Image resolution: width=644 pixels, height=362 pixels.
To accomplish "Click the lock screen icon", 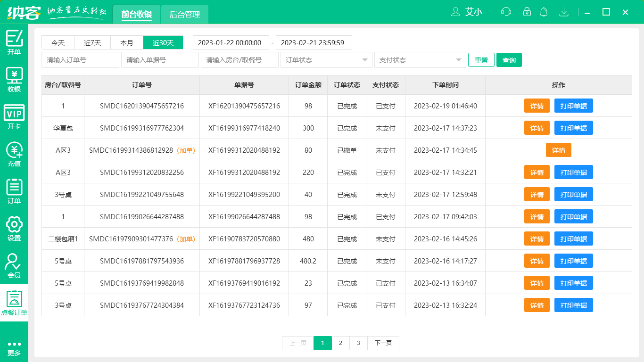I will 527,12.
